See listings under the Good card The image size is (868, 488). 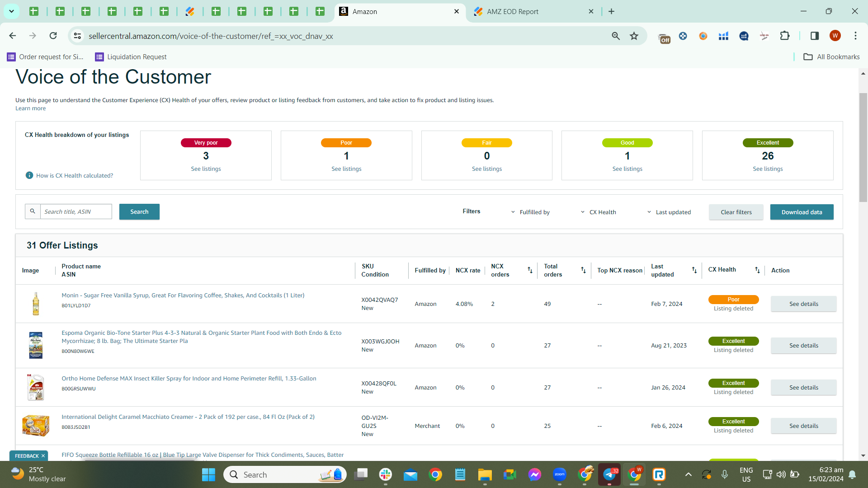[x=627, y=169]
